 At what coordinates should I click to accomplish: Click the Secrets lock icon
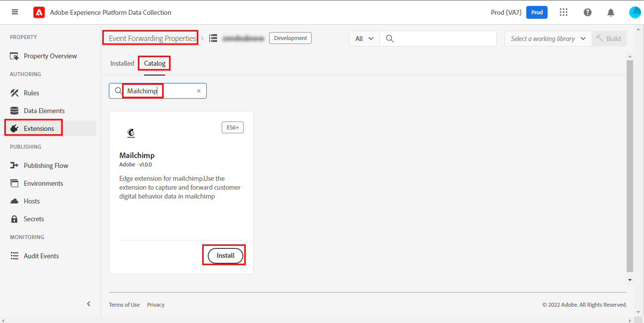pos(14,219)
